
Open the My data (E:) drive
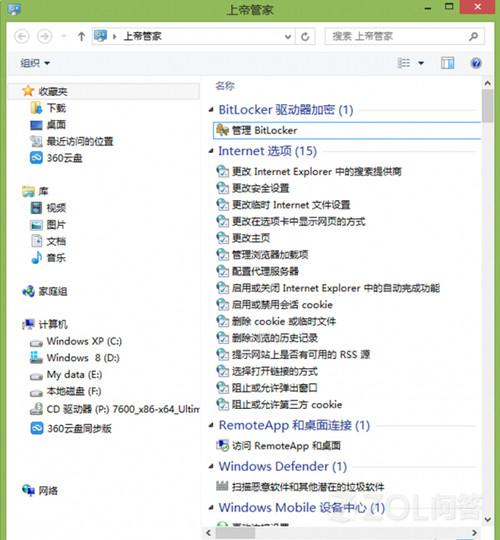[74, 375]
